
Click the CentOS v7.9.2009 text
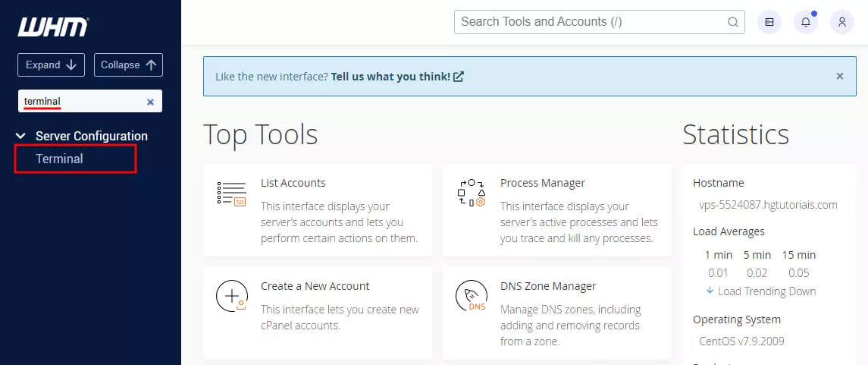[x=741, y=341]
